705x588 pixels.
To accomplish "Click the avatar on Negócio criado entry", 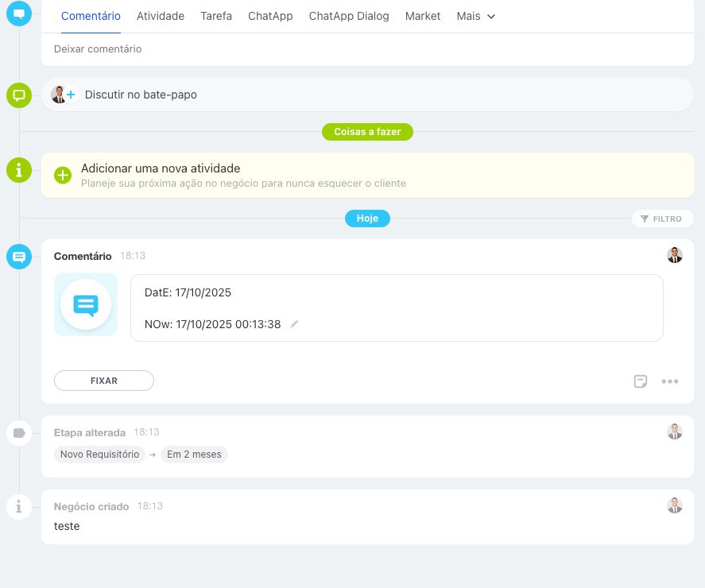I will 675,505.
